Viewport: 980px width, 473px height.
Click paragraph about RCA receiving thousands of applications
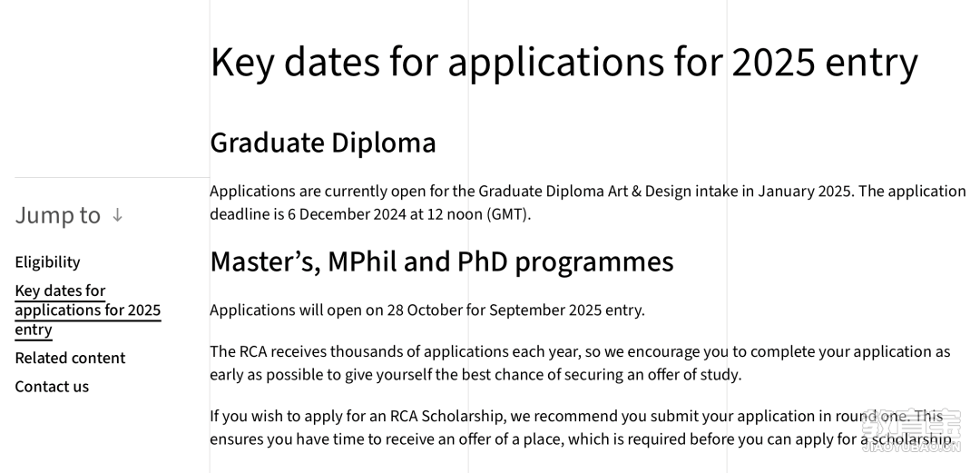580,363
